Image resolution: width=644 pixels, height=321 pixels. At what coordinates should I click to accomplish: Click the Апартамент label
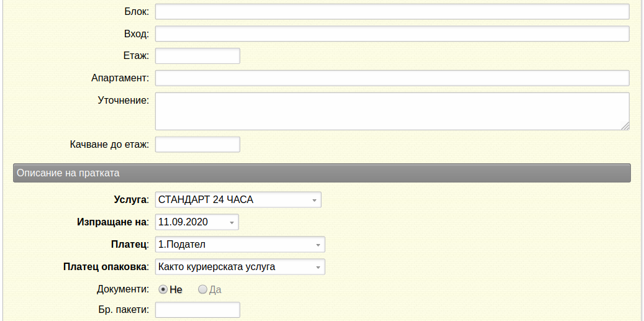(120, 78)
